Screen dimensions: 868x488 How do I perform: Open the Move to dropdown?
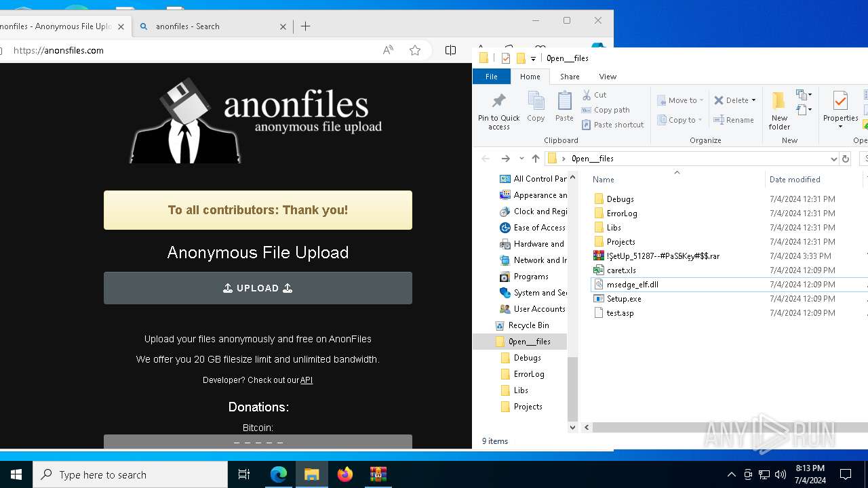point(680,100)
